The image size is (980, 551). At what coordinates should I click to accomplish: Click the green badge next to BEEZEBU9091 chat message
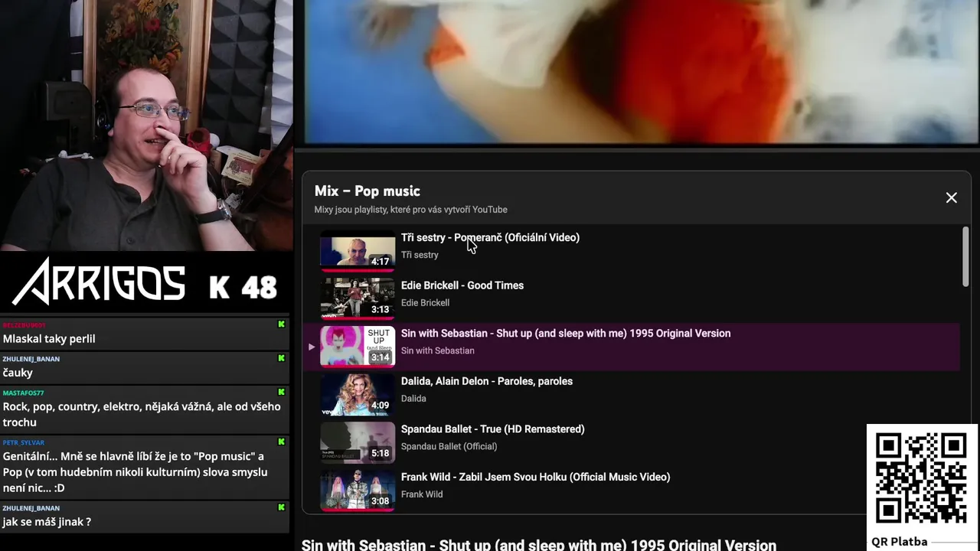[x=281, y=324]
